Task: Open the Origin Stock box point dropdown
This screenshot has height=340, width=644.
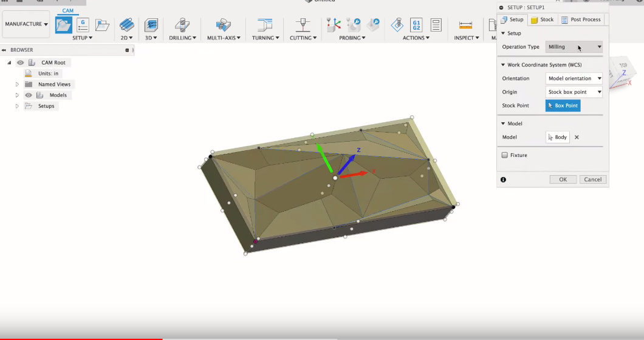Action: pyautogui.click(x=574, y=92)
